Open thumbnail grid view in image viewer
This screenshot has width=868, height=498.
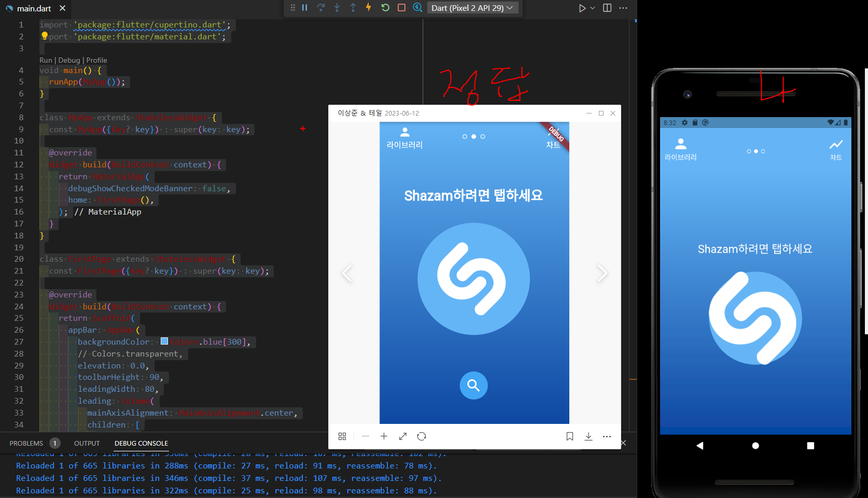pyautogui.click(x=342, y=436)
